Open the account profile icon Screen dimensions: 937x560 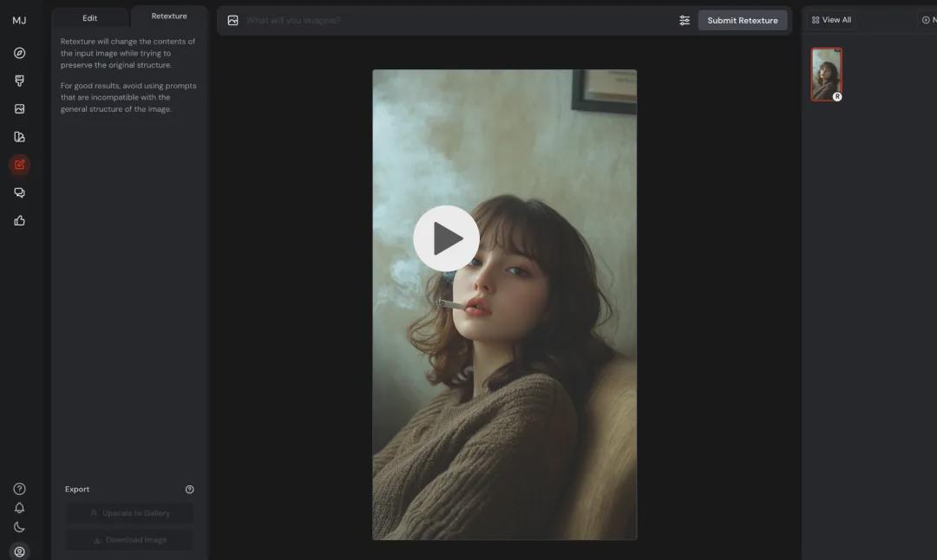click(x=19, y=550)
